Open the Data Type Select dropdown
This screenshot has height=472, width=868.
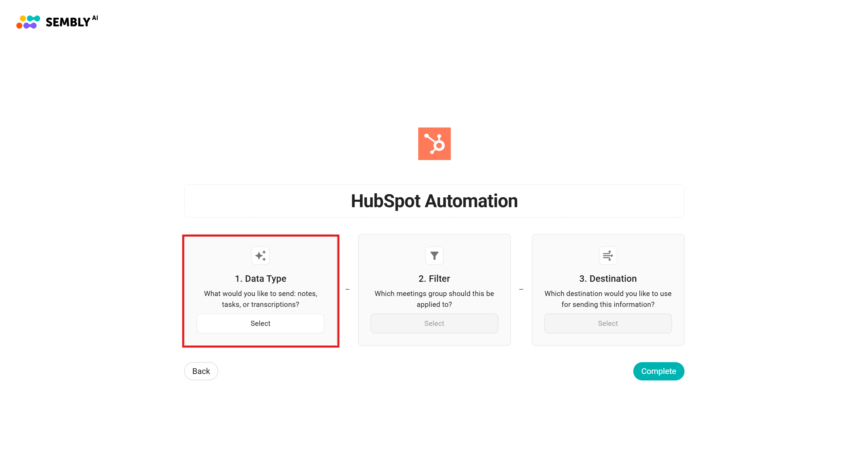261,323
